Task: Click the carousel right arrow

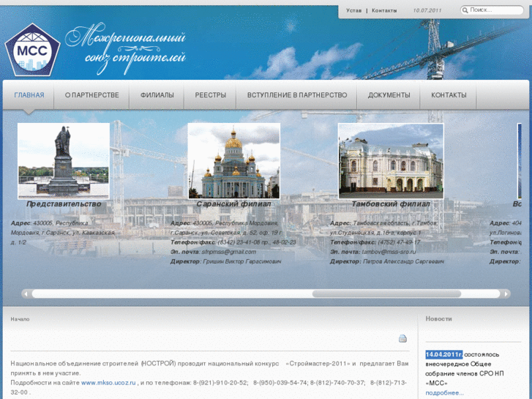Action: point(506,294)
